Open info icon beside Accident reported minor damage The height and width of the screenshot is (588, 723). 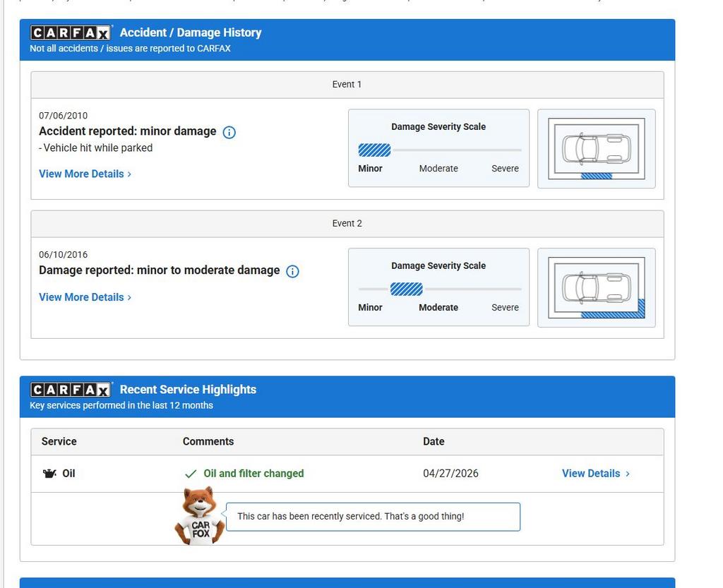tap(229, 132)
